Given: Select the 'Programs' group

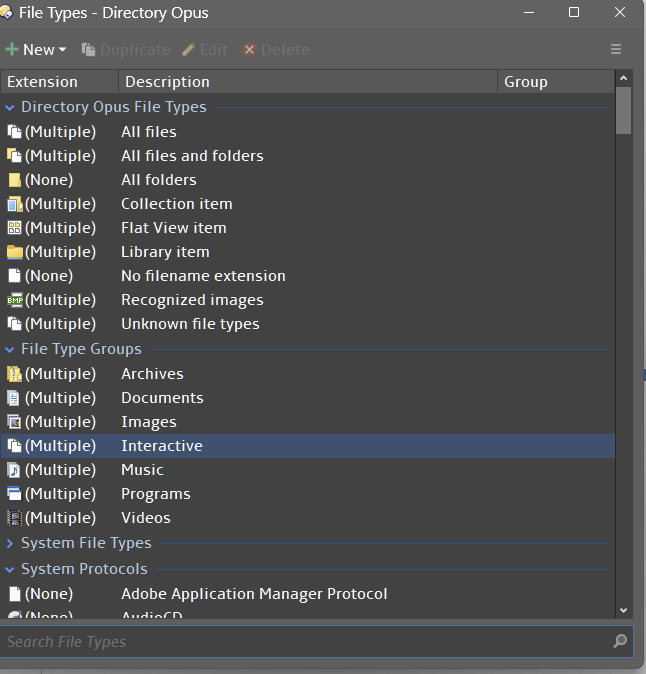Looking at the screenshot, I should click(156, 494).
